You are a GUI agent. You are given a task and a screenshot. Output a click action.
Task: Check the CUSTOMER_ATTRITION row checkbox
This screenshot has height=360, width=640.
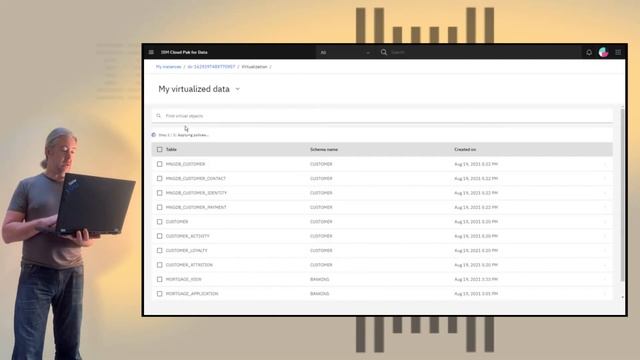click(x=160, y=265)
